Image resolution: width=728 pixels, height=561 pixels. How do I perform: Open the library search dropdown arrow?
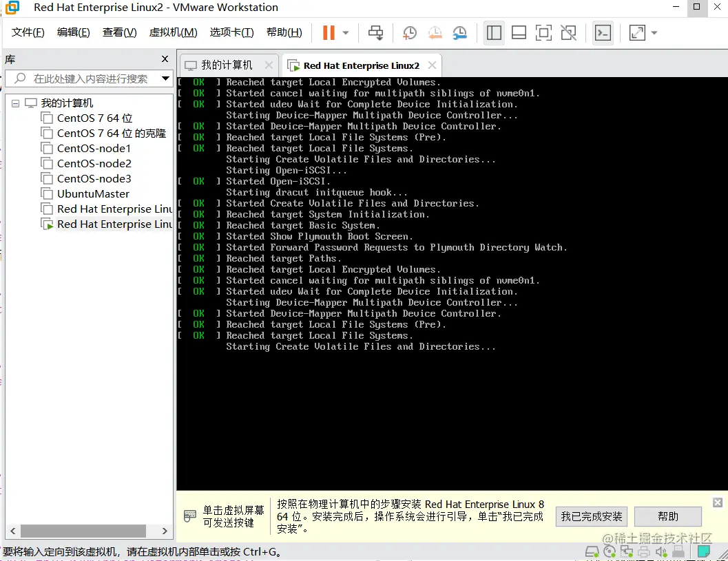pyautogui.click(x=165, y=78)
